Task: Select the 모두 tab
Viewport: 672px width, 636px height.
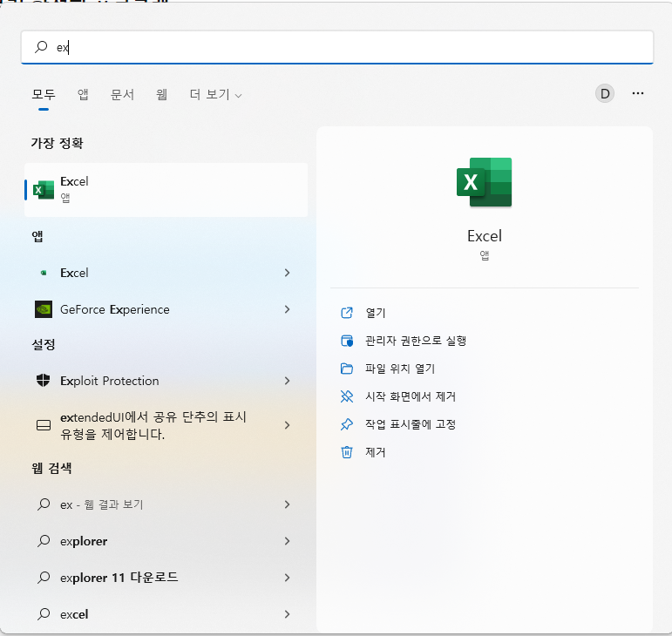Action: tap(44, 94)
